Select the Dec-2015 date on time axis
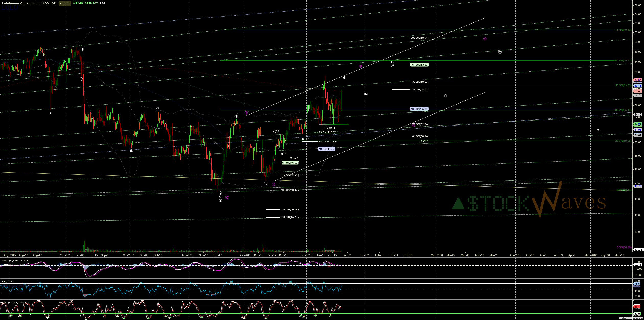Viewport: 644px width, 320px height. click(245, 255)
